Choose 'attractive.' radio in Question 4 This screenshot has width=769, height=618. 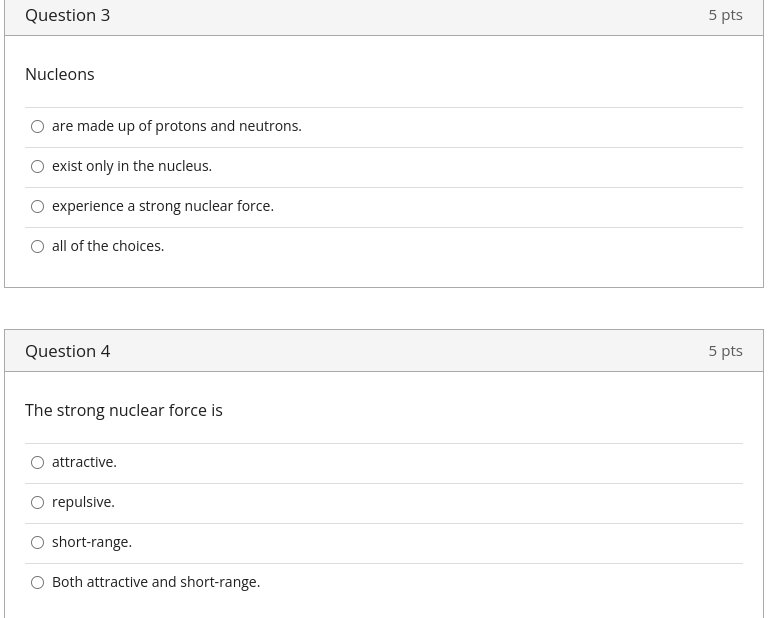click(x=37, y=463)
